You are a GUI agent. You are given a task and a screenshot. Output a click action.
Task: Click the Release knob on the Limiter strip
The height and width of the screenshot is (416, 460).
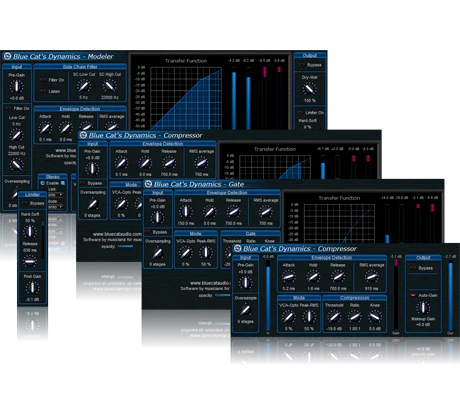pos(30,261)
